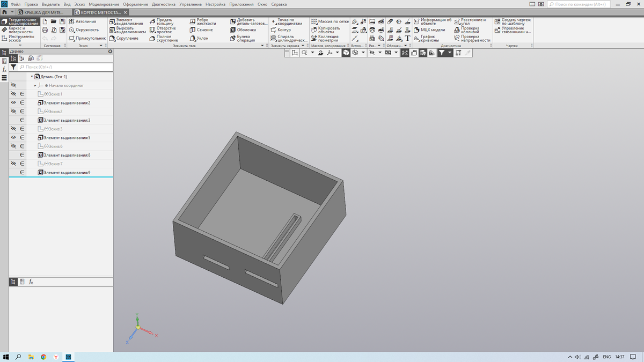The image size is (644, 362).
Task: Apply Полное скругление tool
Action: pos(163,39)
